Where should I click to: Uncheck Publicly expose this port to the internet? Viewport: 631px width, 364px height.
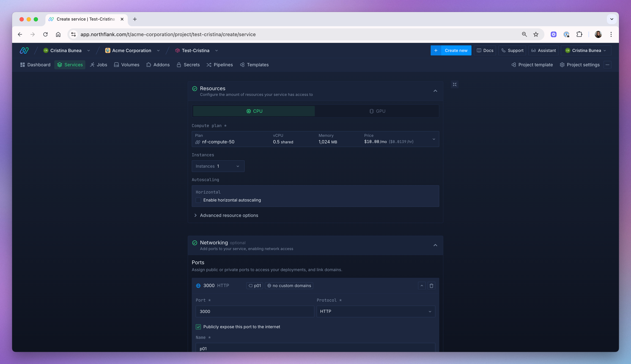coord(198,327)
